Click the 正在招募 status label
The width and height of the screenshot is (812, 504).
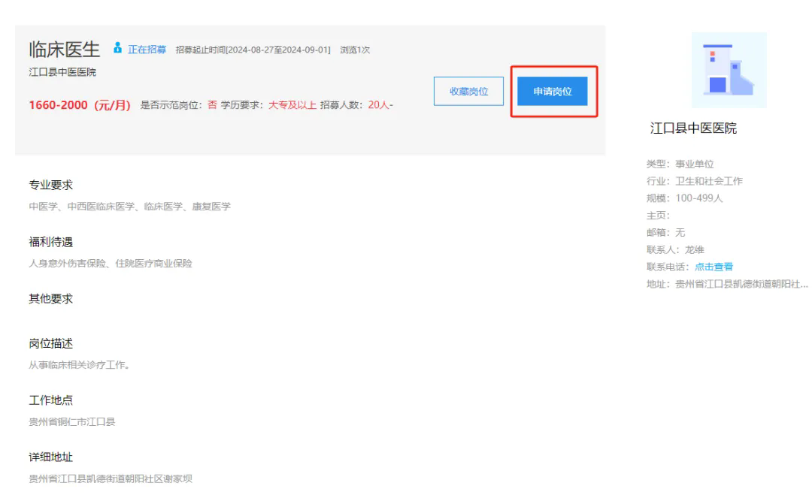(x=147, y=50)
